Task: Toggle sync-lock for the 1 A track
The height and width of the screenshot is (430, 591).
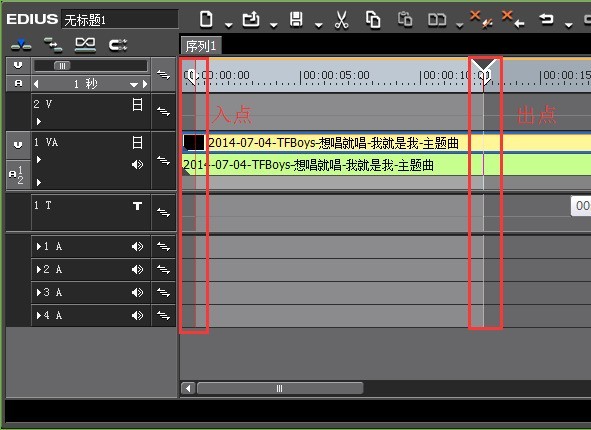Action: (x=163, y=246)
